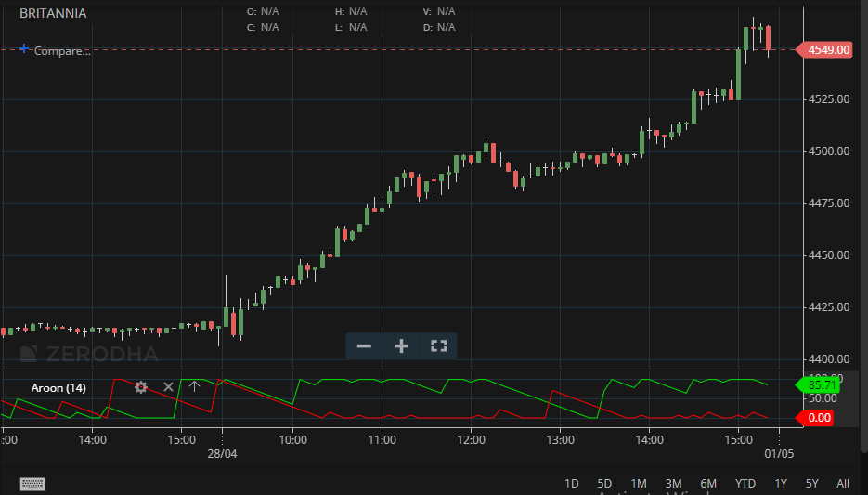Click the V: N/A volume value
Screen dimensions: 868x495
pyautogui.click(x=439, y=12)
